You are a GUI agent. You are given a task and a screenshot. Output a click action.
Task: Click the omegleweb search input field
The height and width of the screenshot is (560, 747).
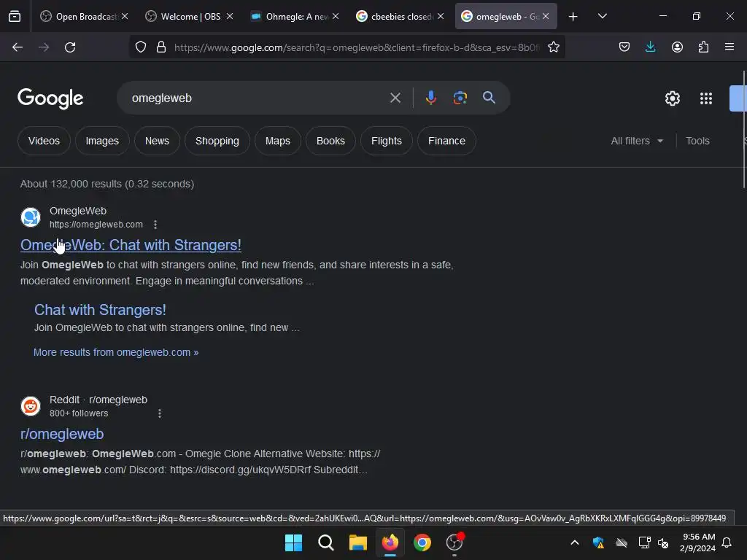pyautogui.click(x=258, y=98)
